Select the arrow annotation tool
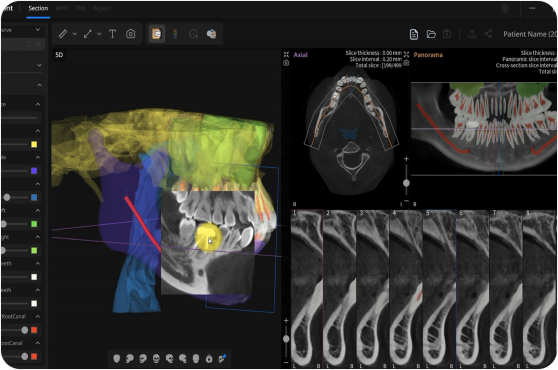 (88, 34)
